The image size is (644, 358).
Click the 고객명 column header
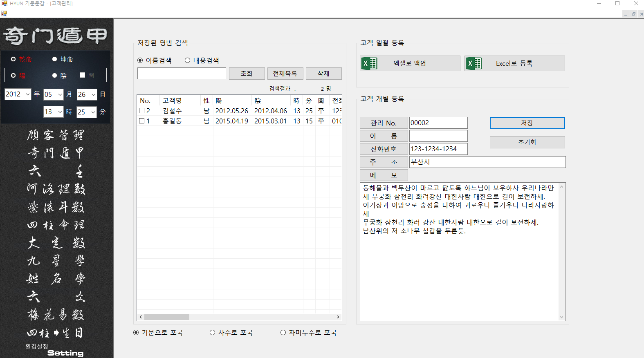[x=180, y=101]
